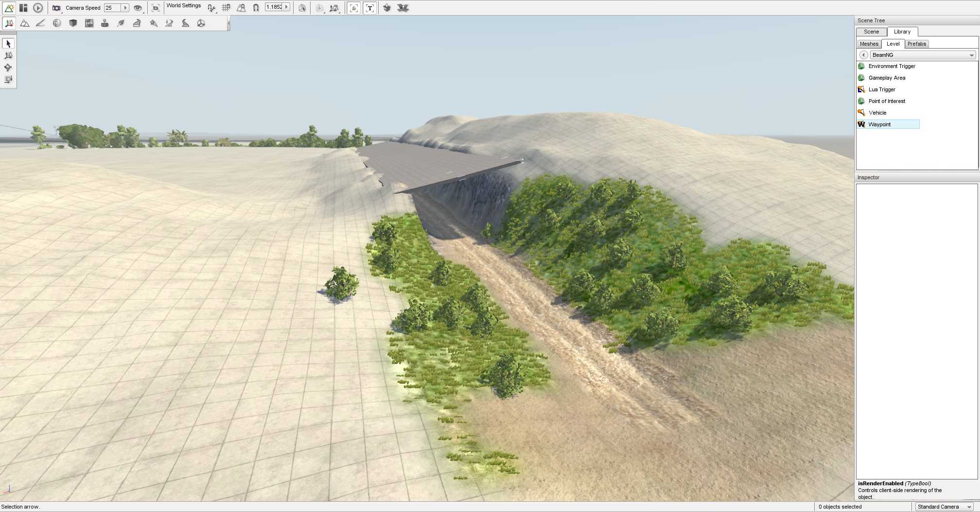This screenshot has height=512, width=980.
Task: Select the River Editor tool
Action: pyautogui.click(x=169, y=23)
